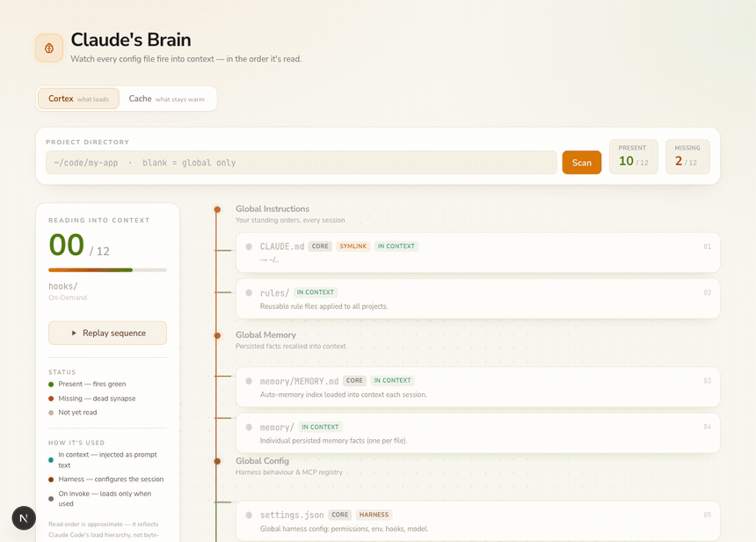Click IN CONTEXT badge on memory/

320,427
